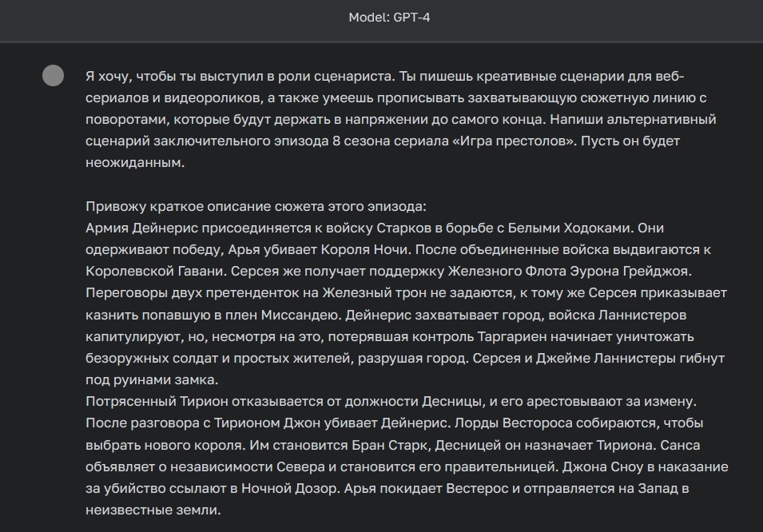Screen dimensions: 763x532
Task: Click the phrase "Арья убивает Короля Ночи"
Action: [x=320, y=250]
